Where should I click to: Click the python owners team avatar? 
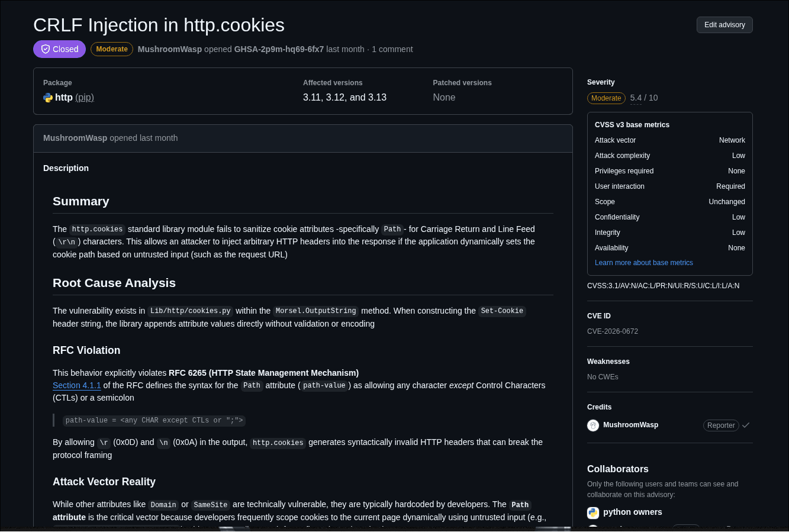pos(593,512)
